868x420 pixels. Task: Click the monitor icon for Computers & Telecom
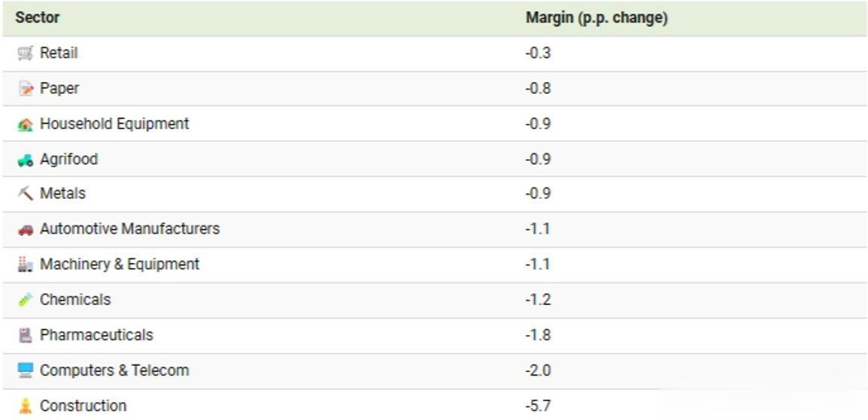point(26,370)
